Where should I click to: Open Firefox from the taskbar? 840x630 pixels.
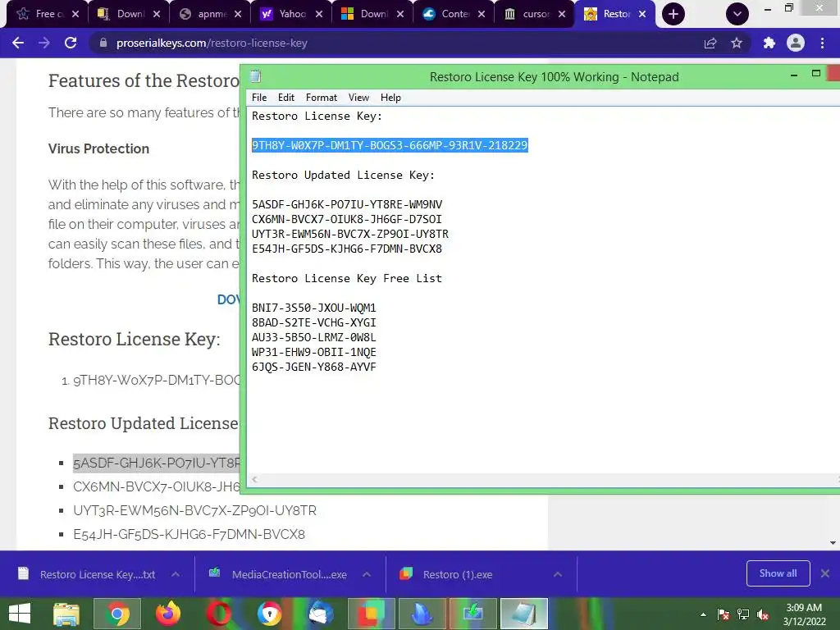coord(167,614)
